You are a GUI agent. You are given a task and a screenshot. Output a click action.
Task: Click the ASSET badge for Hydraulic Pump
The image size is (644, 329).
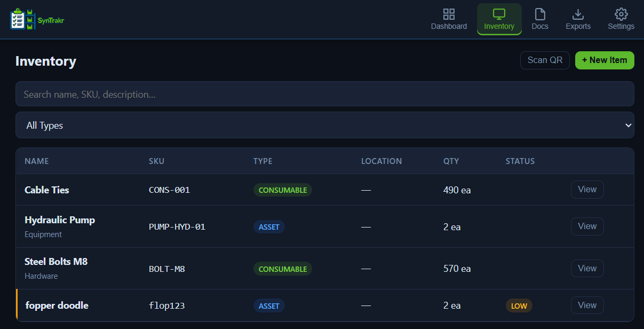click(269, 227)
